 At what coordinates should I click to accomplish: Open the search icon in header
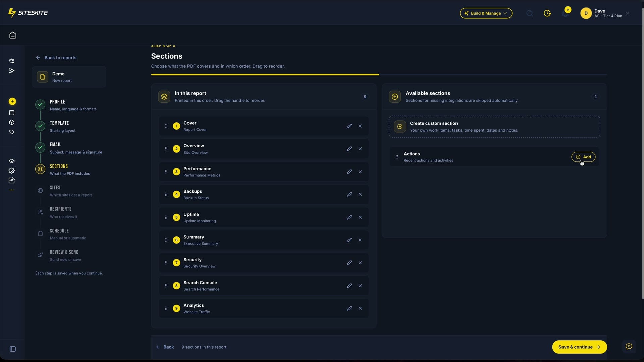[x=530, y=13]
